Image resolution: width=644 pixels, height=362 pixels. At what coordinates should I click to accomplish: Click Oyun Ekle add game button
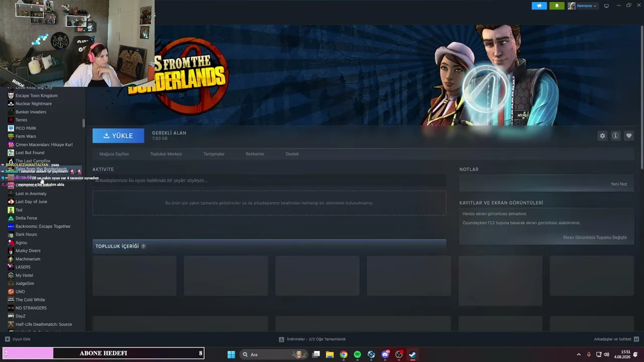18,339
